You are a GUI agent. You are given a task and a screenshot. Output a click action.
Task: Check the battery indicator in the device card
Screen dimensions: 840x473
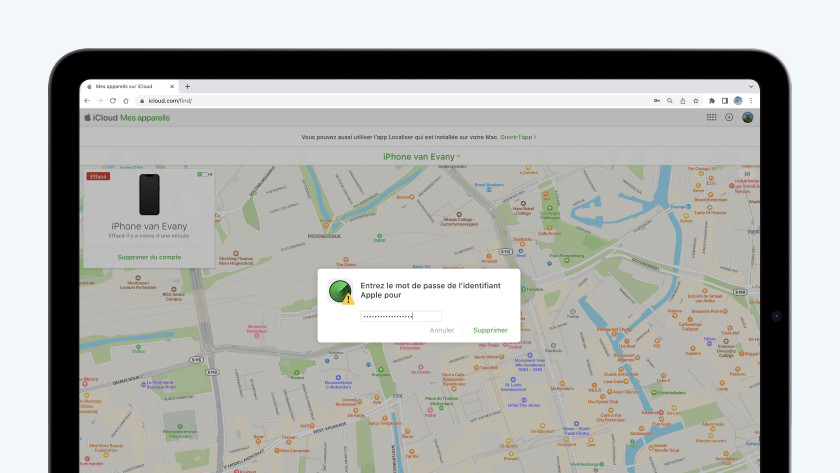click(204, 174)
